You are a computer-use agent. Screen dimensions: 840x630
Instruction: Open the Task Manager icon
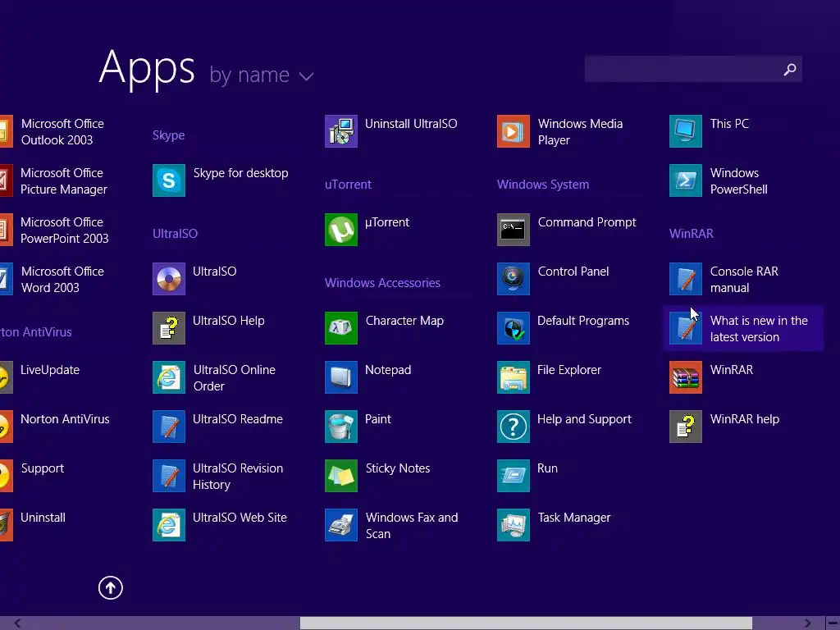514,525
